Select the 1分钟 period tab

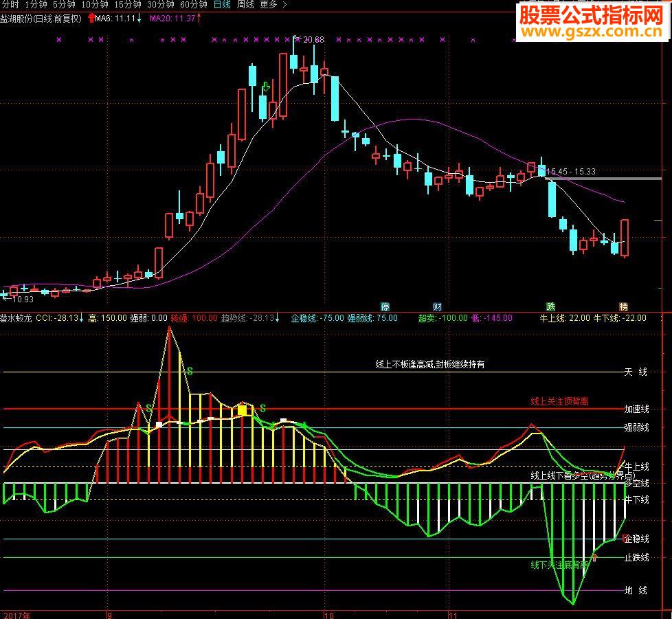click(36, 5)
